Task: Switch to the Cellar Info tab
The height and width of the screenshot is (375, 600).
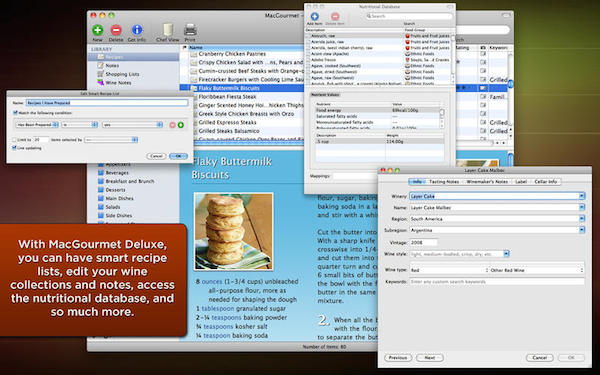Action: 546,182
